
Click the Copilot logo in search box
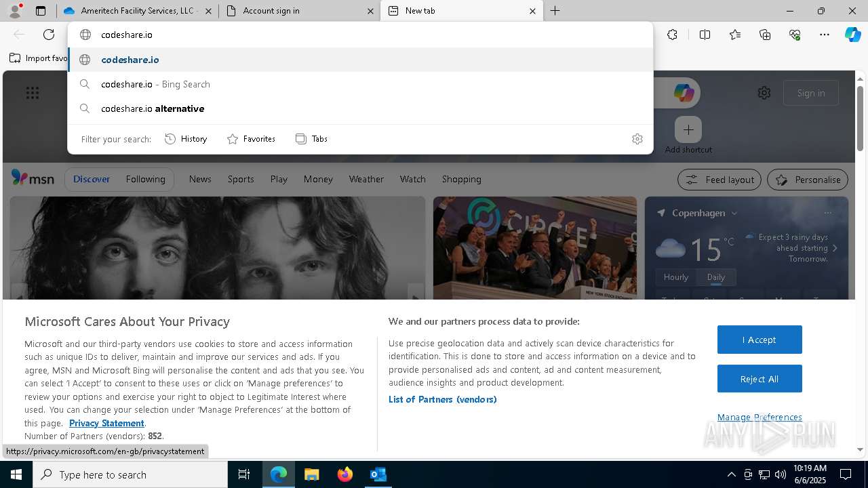pos(684,93)
